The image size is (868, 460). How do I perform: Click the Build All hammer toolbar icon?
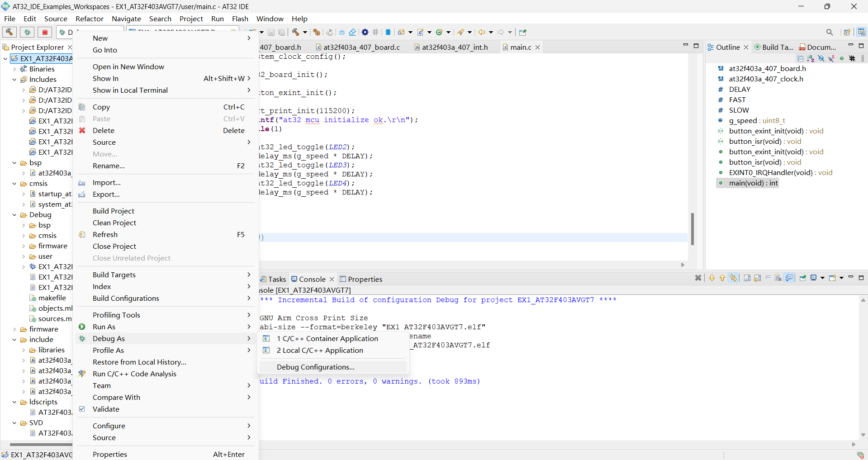(296, 32)
